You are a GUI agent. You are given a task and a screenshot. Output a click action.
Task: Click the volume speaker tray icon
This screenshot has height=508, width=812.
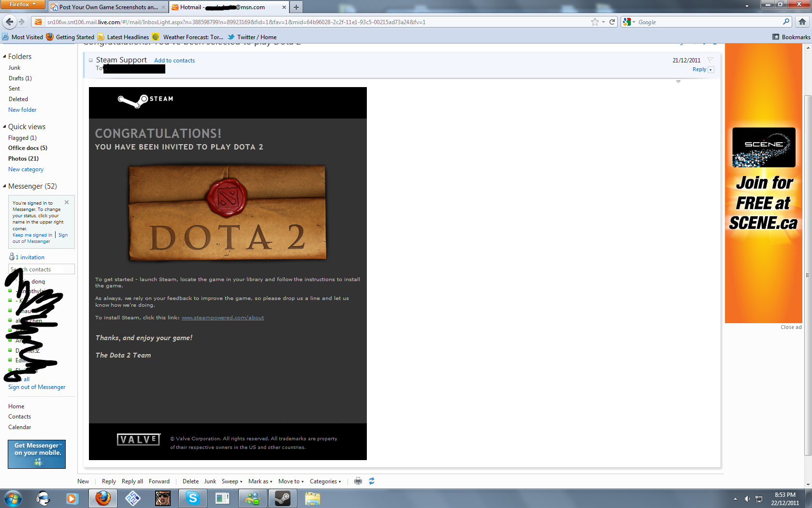coord(747,499)
